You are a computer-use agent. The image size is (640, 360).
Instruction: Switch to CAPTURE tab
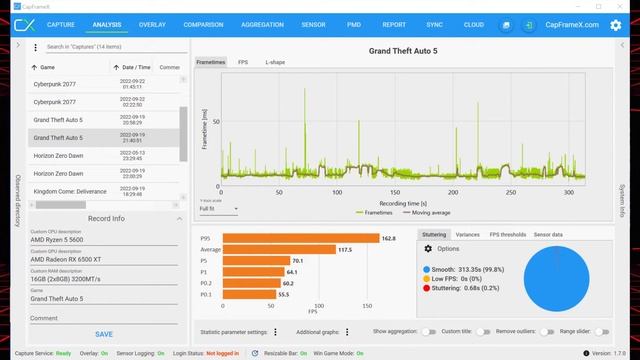tap(61, 25)
